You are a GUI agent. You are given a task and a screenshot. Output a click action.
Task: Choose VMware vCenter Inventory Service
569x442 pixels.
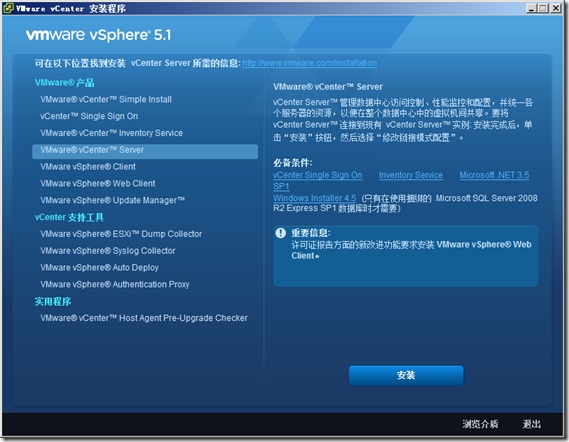tap(111, 133)
